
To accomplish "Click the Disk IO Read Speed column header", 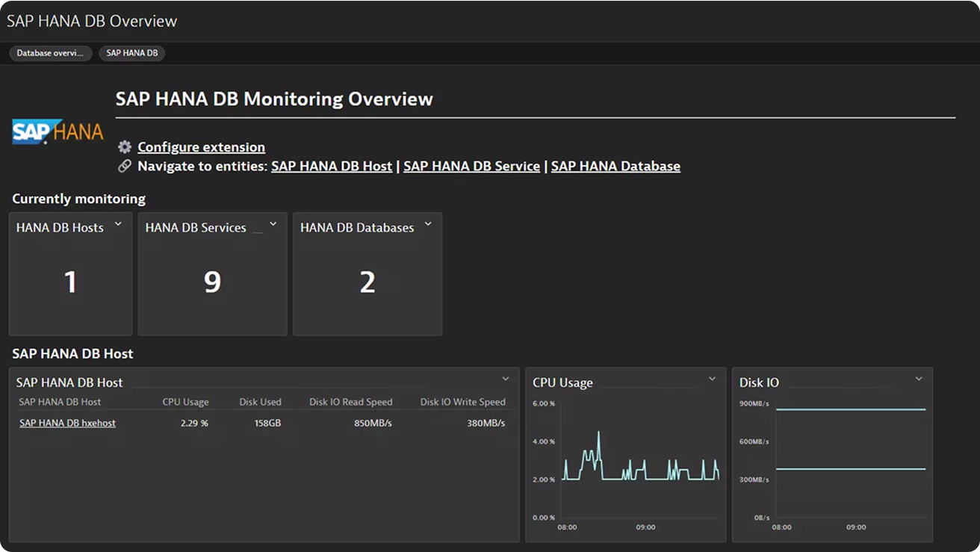I will click(350, 402).
